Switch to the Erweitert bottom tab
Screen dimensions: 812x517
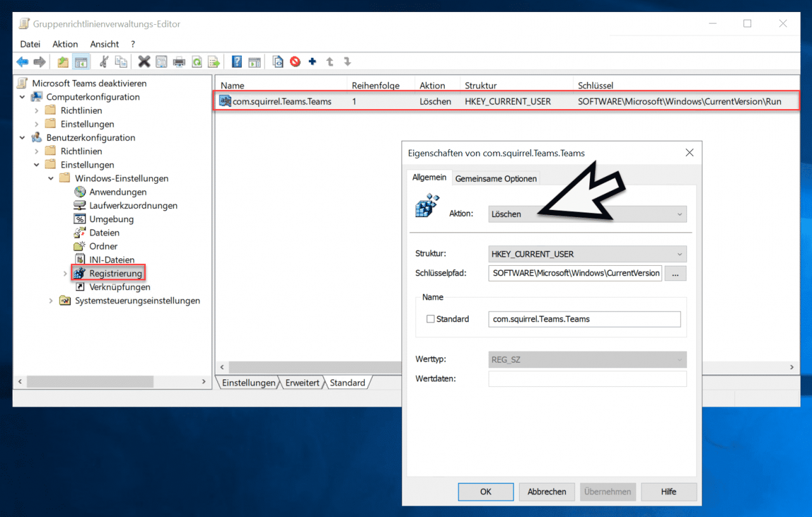(x=302, y=383)
